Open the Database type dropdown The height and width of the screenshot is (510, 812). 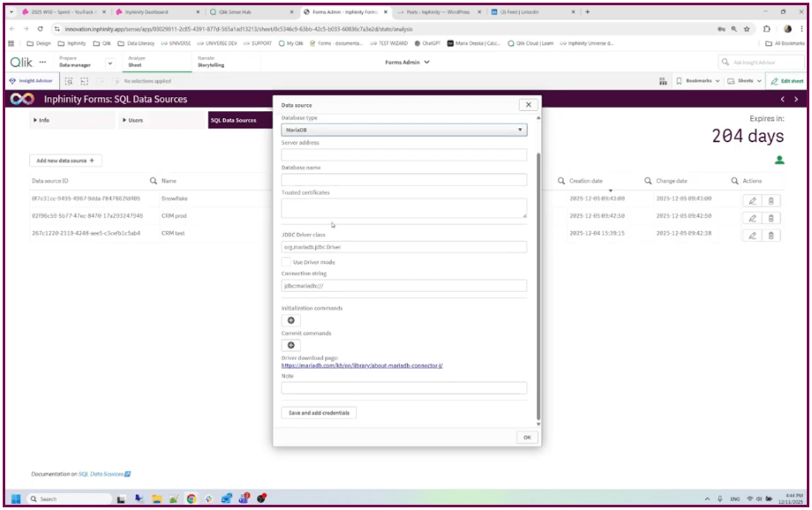pyautogui.click(x=404, y=130)
